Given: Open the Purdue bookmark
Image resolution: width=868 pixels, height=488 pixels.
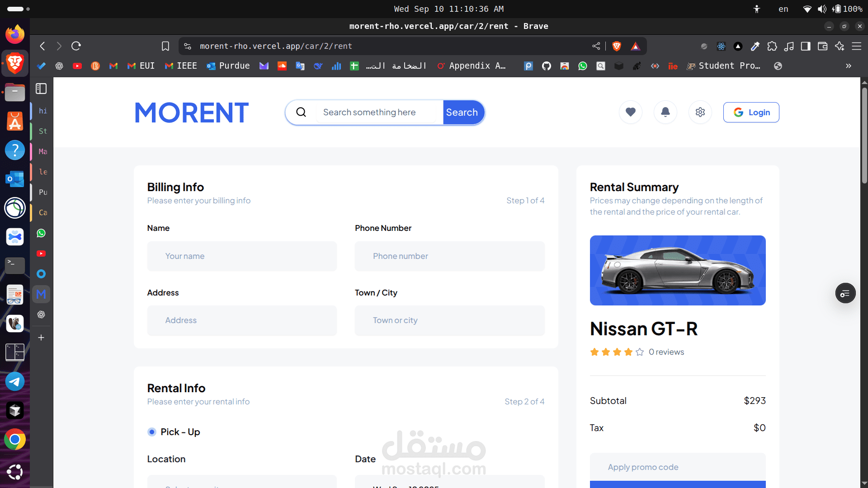Looking at the screenshot, I should pyautogui.click(x=228, y=66).
